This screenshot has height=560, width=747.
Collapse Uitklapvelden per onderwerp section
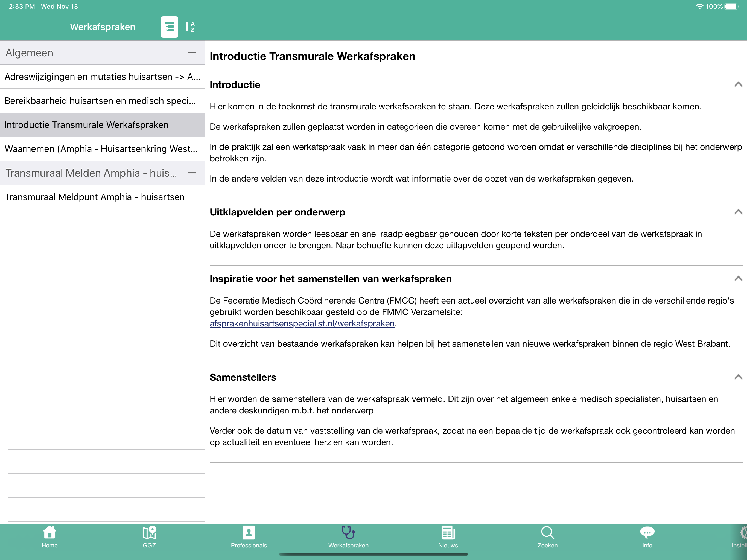[x=738, y=212]
